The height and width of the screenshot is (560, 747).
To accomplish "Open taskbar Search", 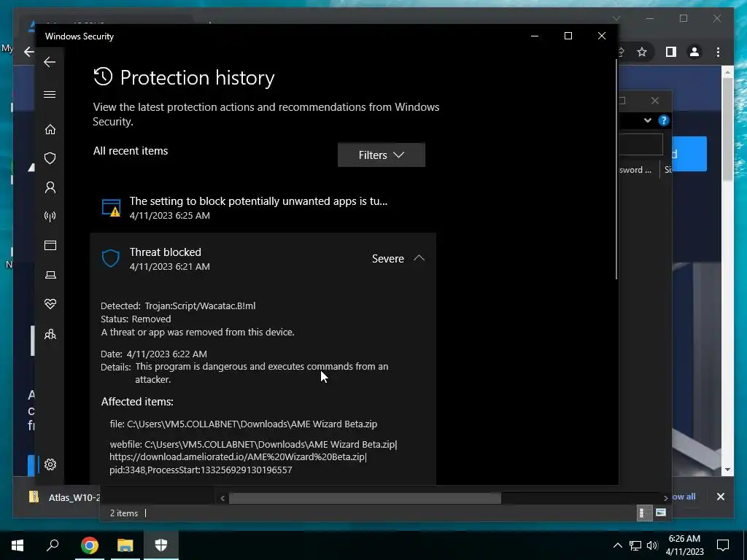I will click(x=53, y=545).
